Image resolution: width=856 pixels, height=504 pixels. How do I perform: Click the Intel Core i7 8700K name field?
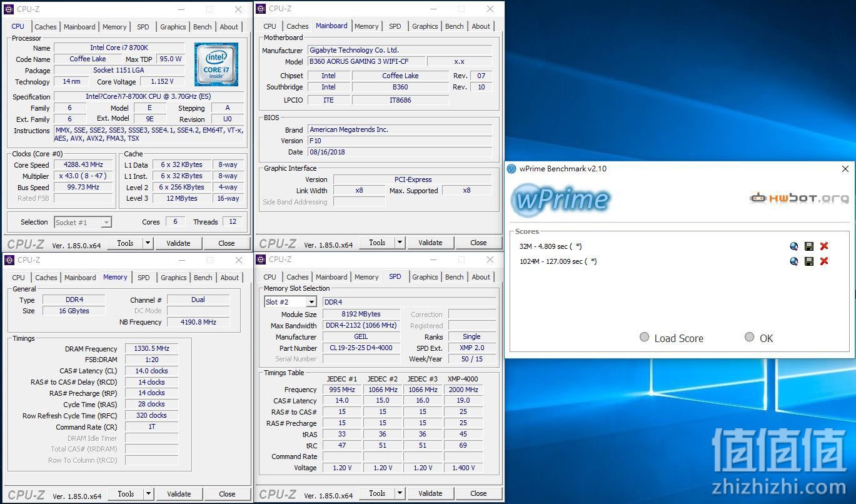[x=119, y=48]
